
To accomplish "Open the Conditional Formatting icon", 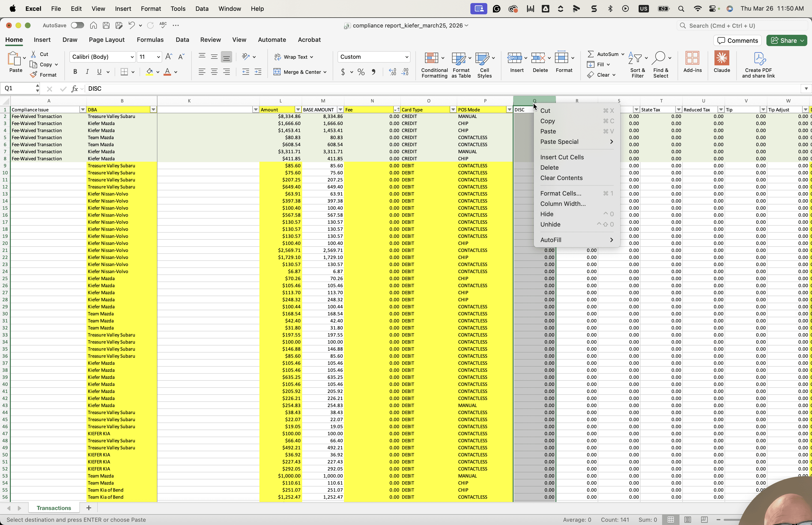I will [434, 65].
